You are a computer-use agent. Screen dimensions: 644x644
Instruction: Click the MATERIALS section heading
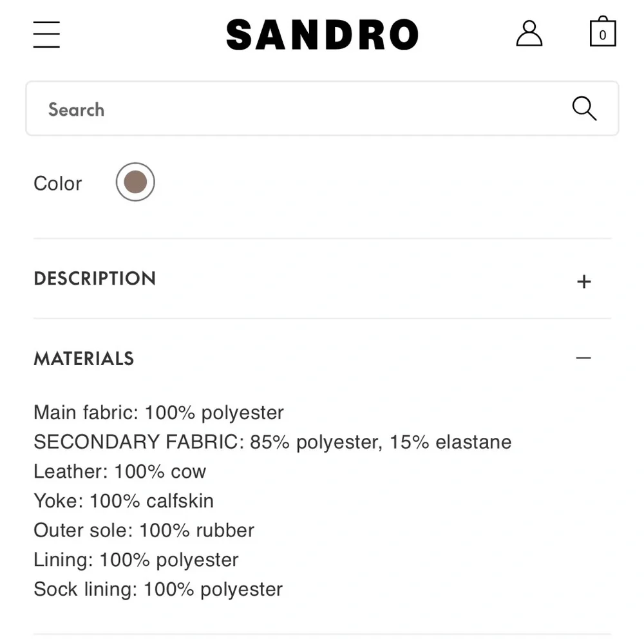pyautogui.click(x=84, y=359)
